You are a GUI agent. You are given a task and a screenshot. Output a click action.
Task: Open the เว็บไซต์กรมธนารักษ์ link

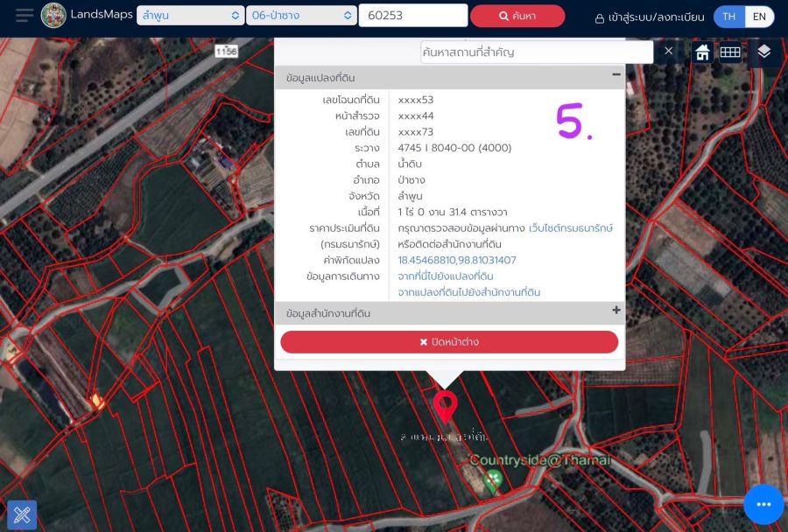coord(571,228)
